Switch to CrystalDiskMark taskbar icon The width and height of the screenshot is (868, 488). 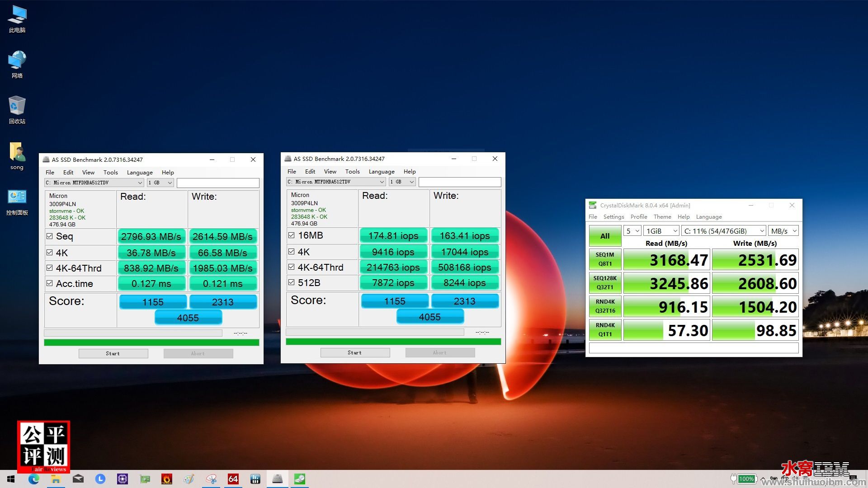coord(300,479)
